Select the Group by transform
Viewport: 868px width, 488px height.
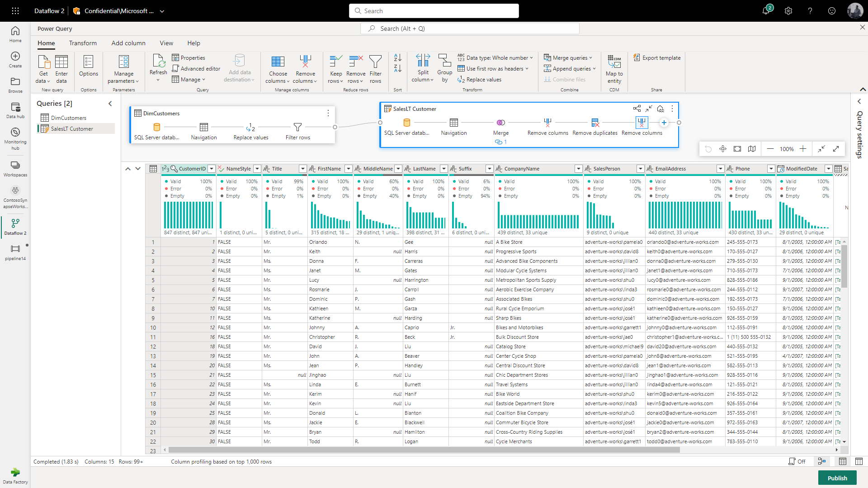coord(444,68)
